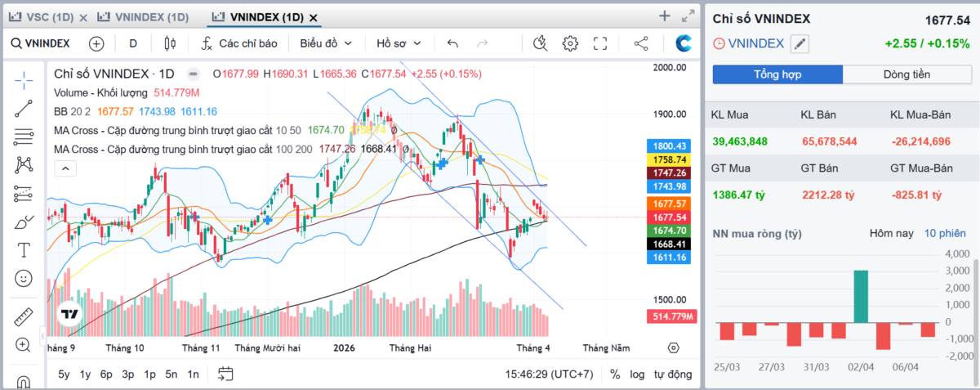Open the quick search icon
Screen dimensions: 980x390
[539, 43]
